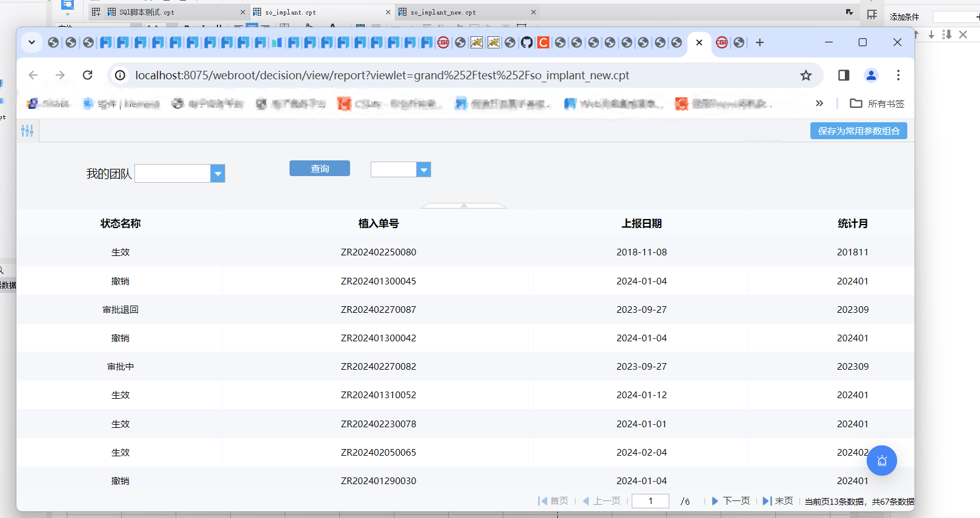Select cell ZR202402050065

(379, 452)
